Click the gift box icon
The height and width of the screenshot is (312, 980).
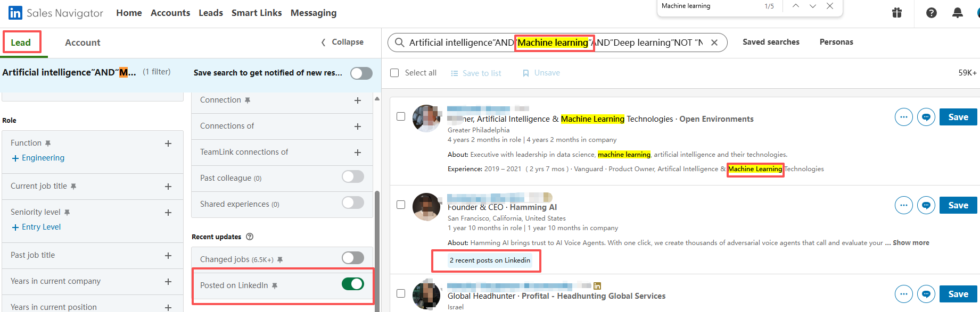click(897, 13)
